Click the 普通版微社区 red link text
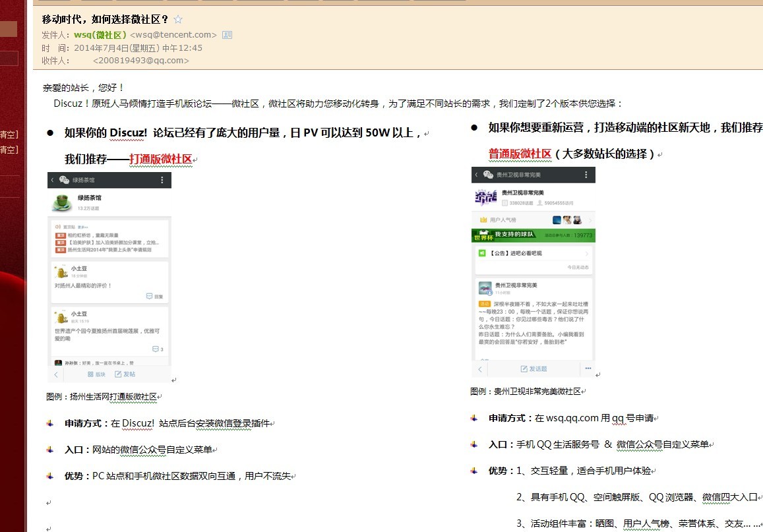The image size is (763, 532). tap(520, 154)
